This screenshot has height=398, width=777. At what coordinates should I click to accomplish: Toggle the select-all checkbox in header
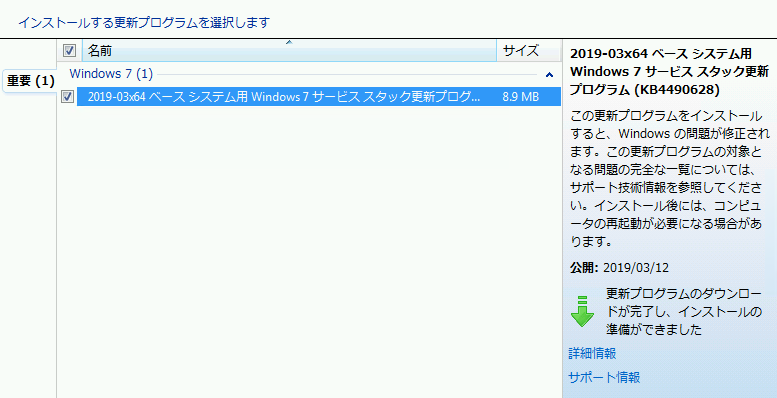coord(69,51)
